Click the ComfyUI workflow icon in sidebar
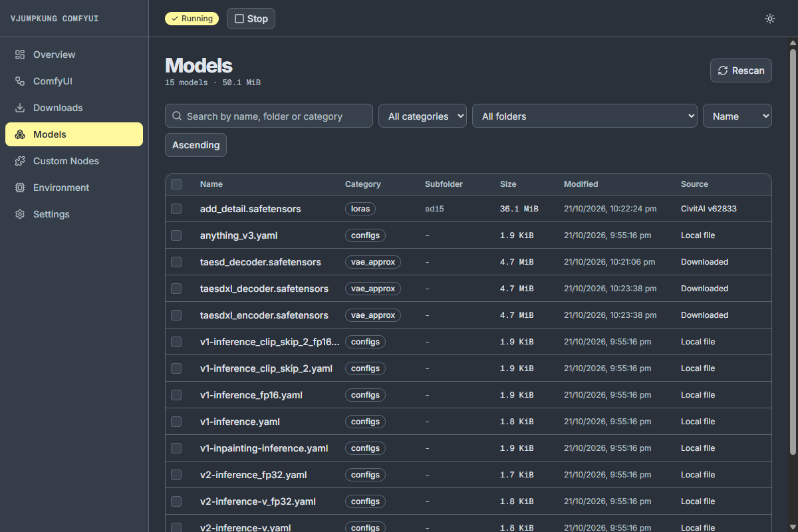Image resolution: width=798 pixels, height=532 pixels. coord(20,81)
